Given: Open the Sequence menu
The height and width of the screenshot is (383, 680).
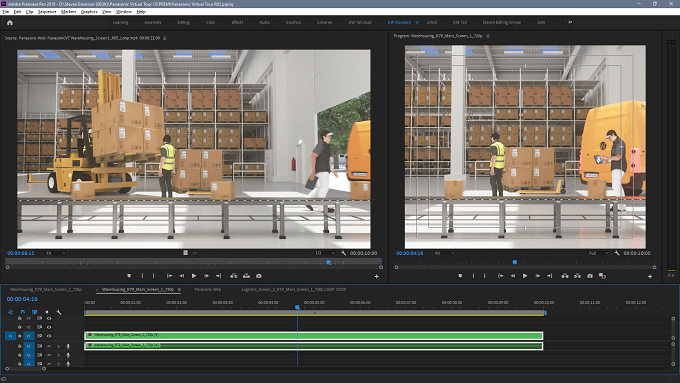Looking at the screenshot, I should tap(47, 12).
